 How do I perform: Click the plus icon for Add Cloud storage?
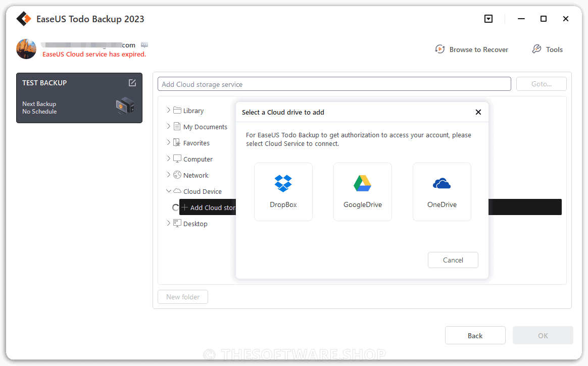coord(184,207)
